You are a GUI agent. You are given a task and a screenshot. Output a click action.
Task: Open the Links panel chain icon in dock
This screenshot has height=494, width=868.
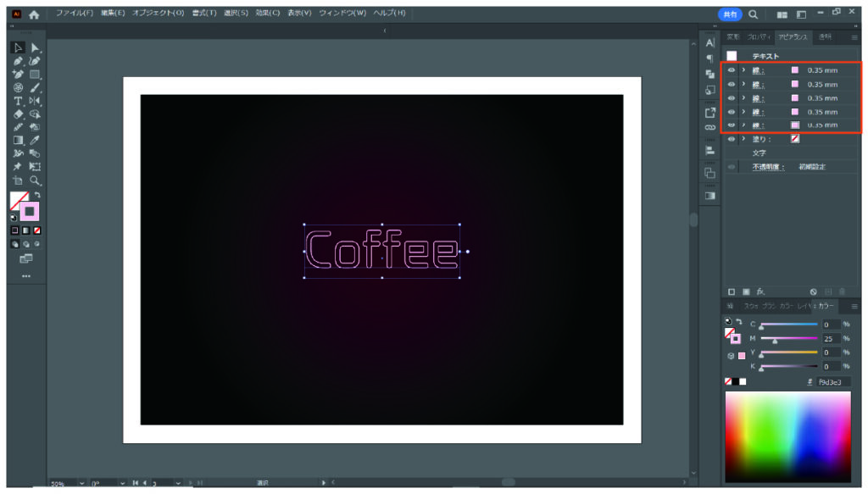[x=710, y=128]
